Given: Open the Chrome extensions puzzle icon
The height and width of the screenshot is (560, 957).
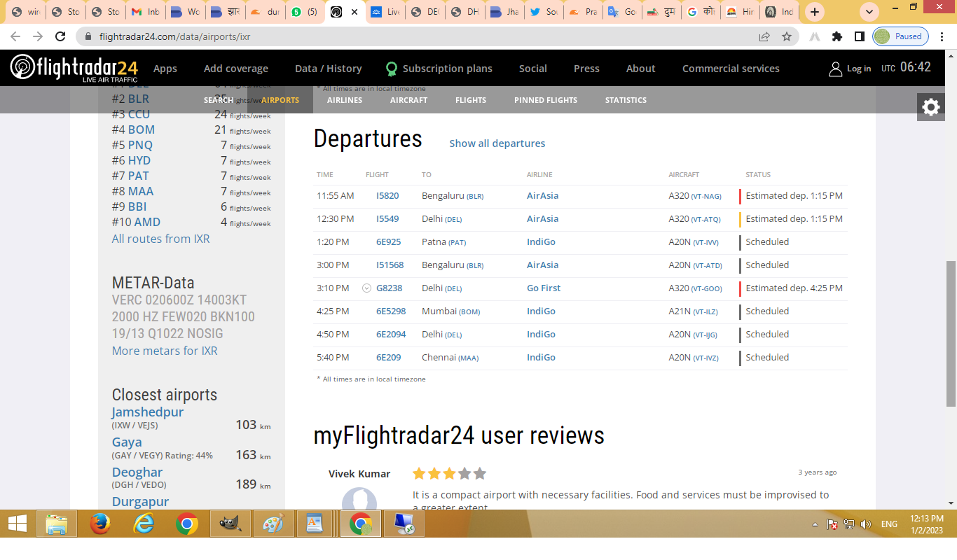Looking at the screenshot, I should pyautogui.click(x=836, y=36).
